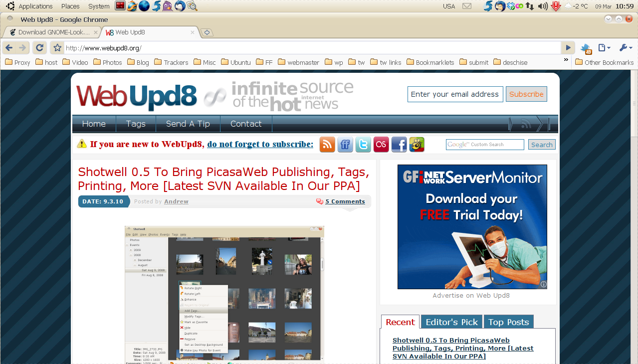Launch Pidgin from the top panel
Image resolution: width=638 pixels, height=364 pixels.
click(x=168, y=6)
